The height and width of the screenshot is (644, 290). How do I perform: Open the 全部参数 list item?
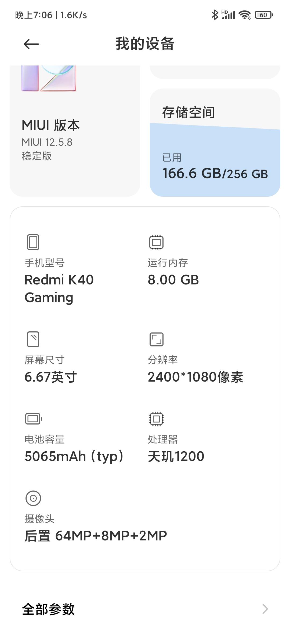coord(48,609)
